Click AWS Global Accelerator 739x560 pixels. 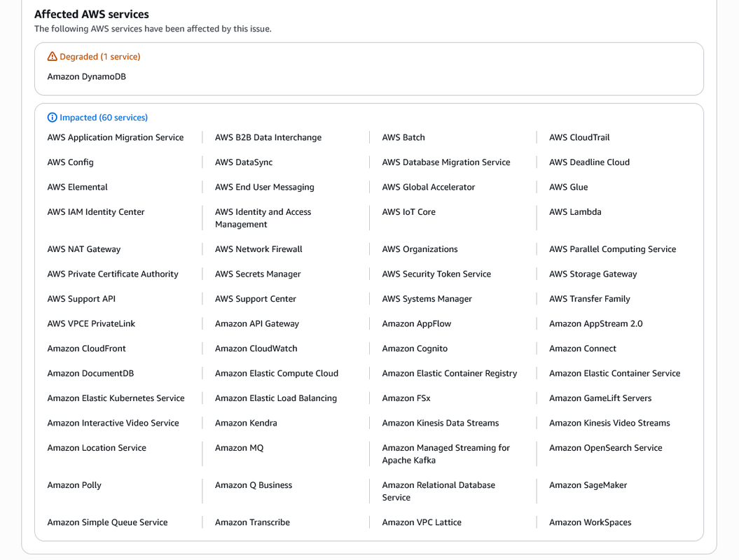(429, 187)
